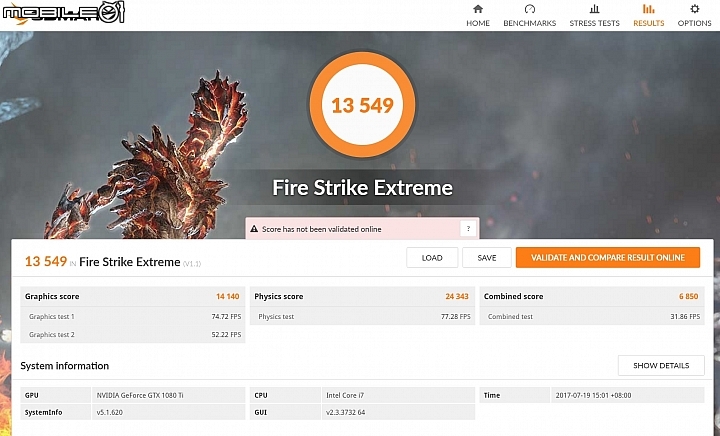Image resolution: width=720 pixels, height=436 pixels.
Task: Click the 52.22 FPS graphics test value
Action: click(226, 335)
